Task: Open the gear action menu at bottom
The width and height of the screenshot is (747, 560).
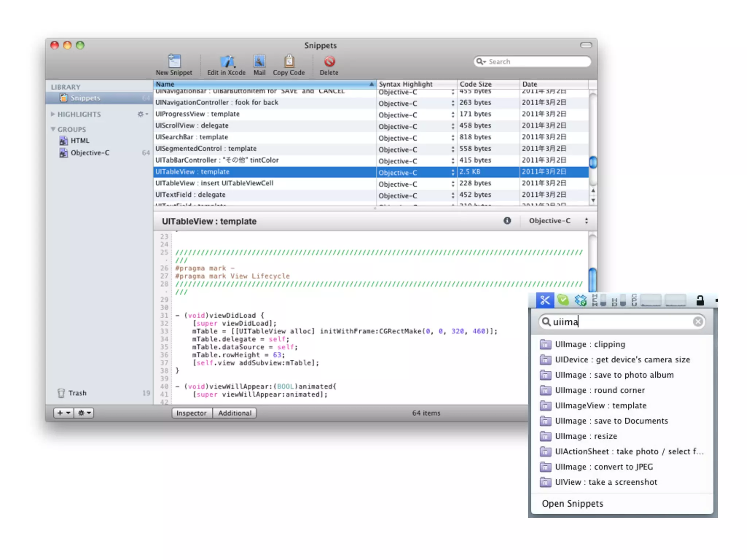Action: coord(84,413)
